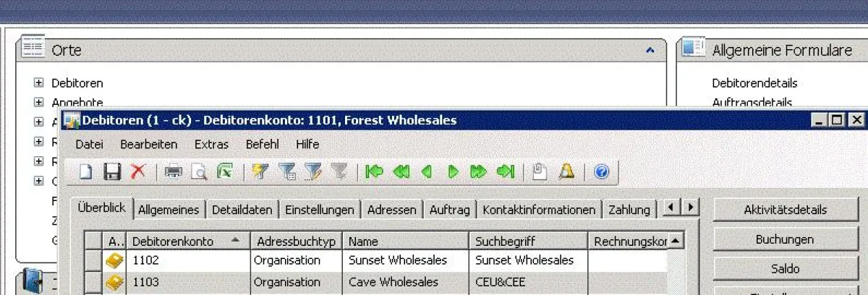868x295 pixels.
Task: Click the Aktivitätsdetails button
Action: [785, 210]
